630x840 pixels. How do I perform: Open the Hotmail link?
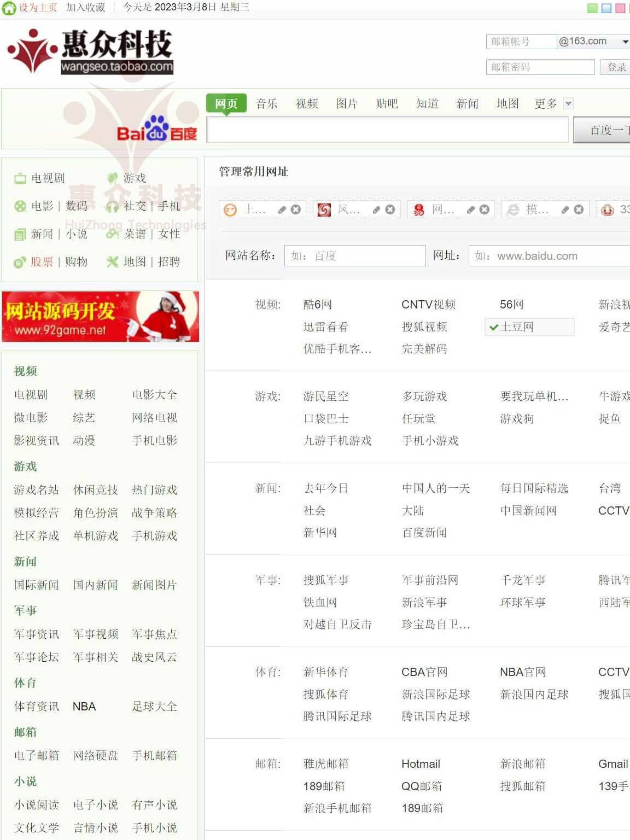tap(421, 764)
